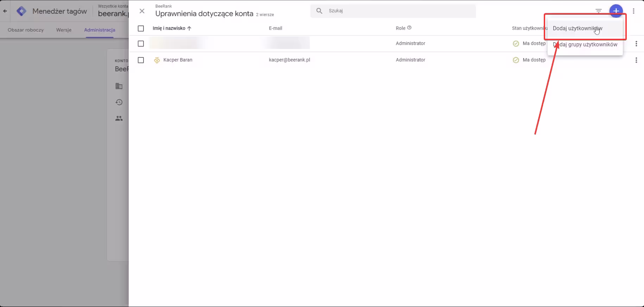644x307 pixels.
Task: Click the blue plus add button
Action: (x=616, y=11)
